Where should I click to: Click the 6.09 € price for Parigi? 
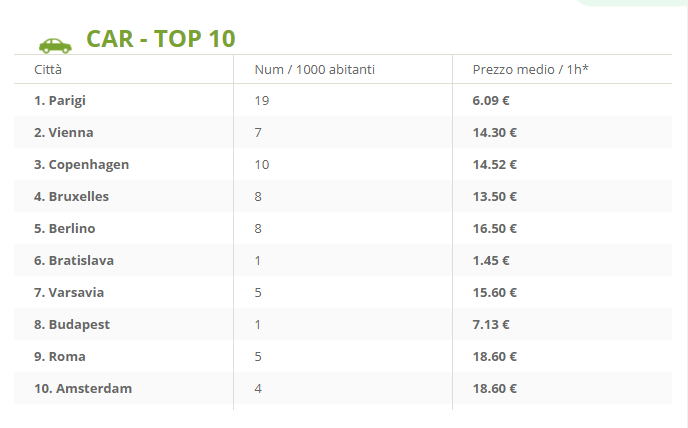(x=491, y=101)
